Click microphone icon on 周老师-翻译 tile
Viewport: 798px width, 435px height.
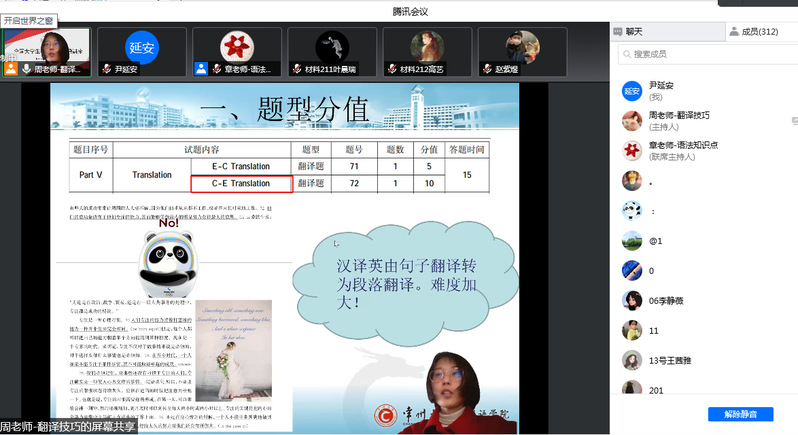tap(26, 69)
